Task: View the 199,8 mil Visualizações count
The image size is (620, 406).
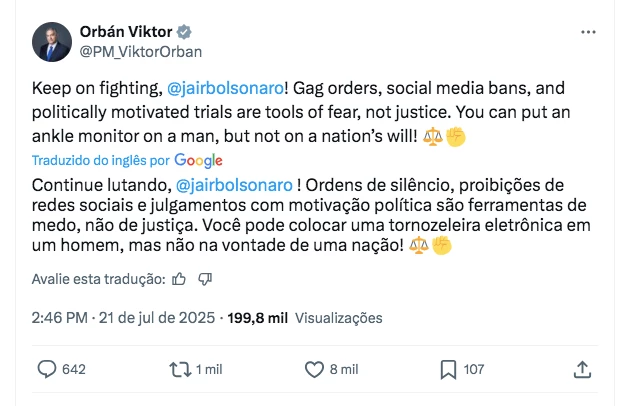Action: click(305, 318)
